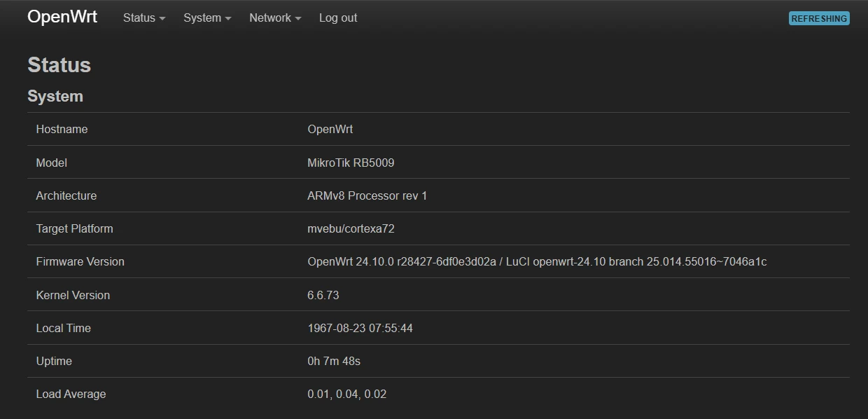Click the Status page heading
The image size is (868, 419).
point(59,64)
